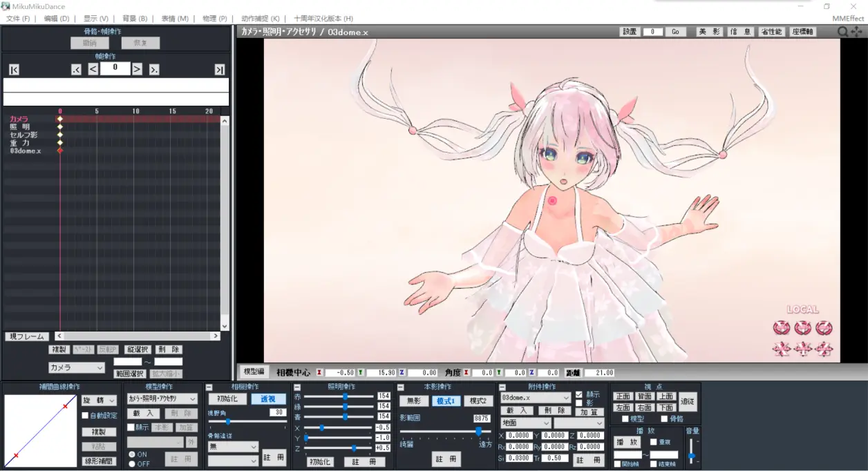This screenshot has height=471, width=868.
Task: Adjust the 赤 red light slider
Action: point(339,396)
